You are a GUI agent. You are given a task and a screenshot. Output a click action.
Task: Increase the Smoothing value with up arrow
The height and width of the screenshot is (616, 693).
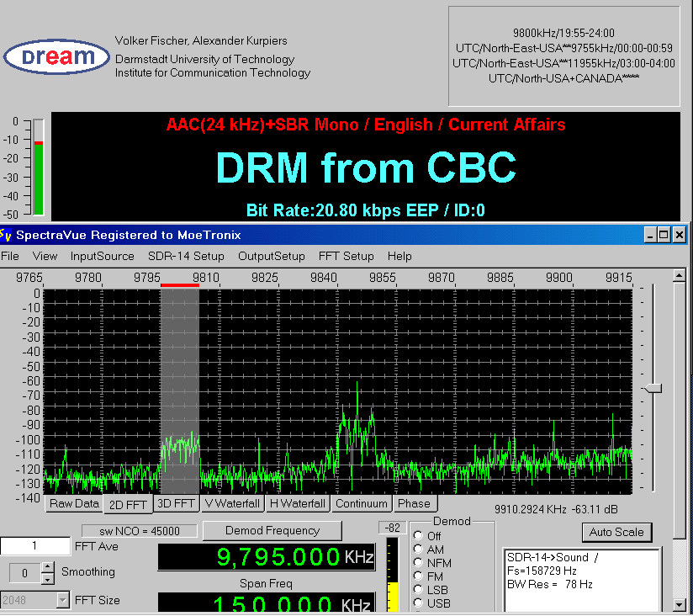tap(48, 566)
